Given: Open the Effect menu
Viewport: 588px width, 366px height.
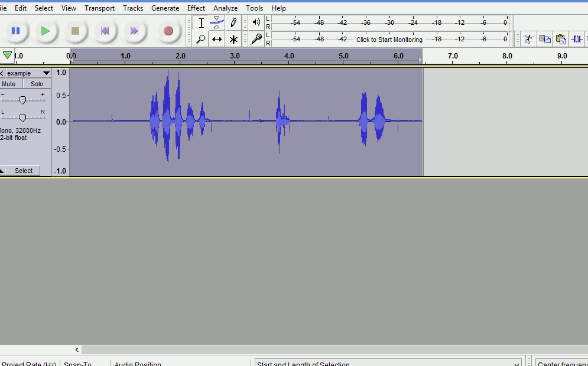Looking at the screenshot, I should click(x=196, y=8).
